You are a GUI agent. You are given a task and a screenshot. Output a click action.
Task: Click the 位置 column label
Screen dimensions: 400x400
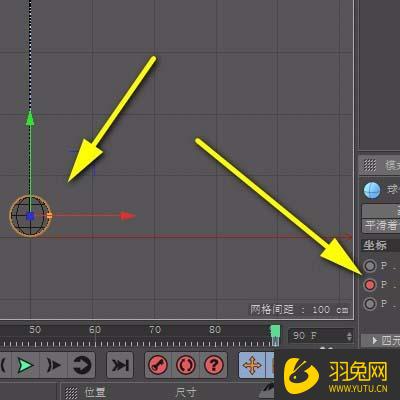95,393
